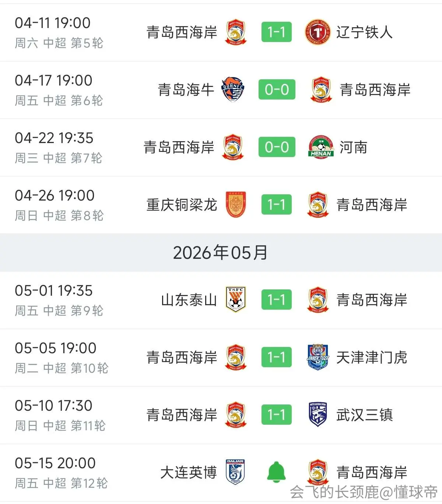This screenshot has height=504, width=442.
Task: Open the 1-1 score for round 5
Action: point(277,32)
